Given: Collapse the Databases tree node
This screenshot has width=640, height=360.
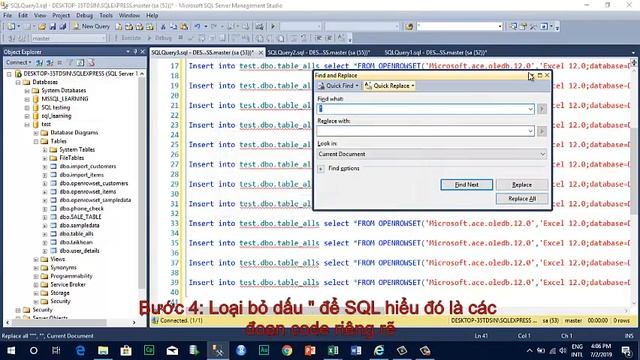Looking at the screenshot, I should click(18, 82).
